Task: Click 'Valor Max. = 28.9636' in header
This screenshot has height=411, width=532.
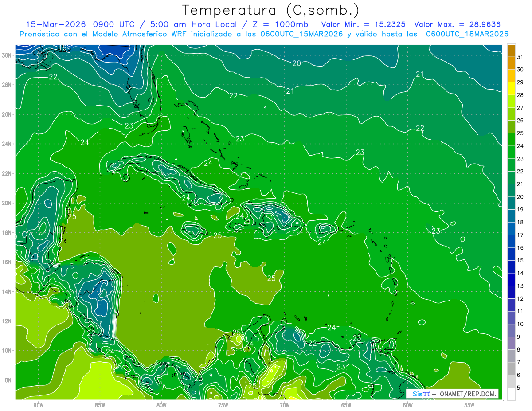Action: tap(458, 24)
